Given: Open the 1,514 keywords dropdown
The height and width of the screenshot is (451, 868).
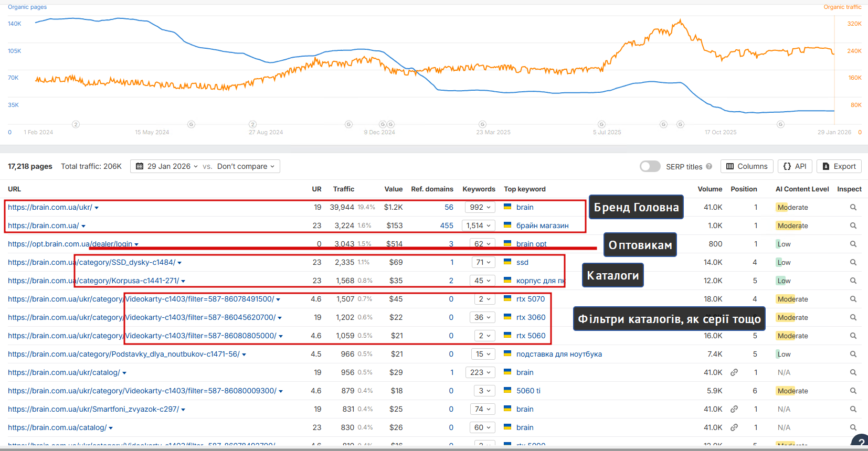Looking at the screenshot, I should tap(478, 225).
